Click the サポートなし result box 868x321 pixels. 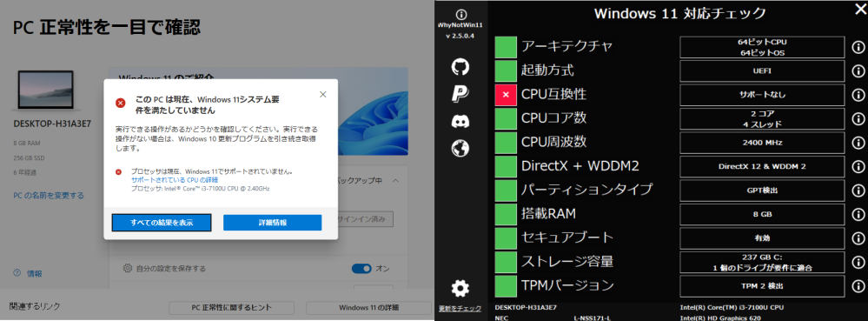tap(762, 95)
